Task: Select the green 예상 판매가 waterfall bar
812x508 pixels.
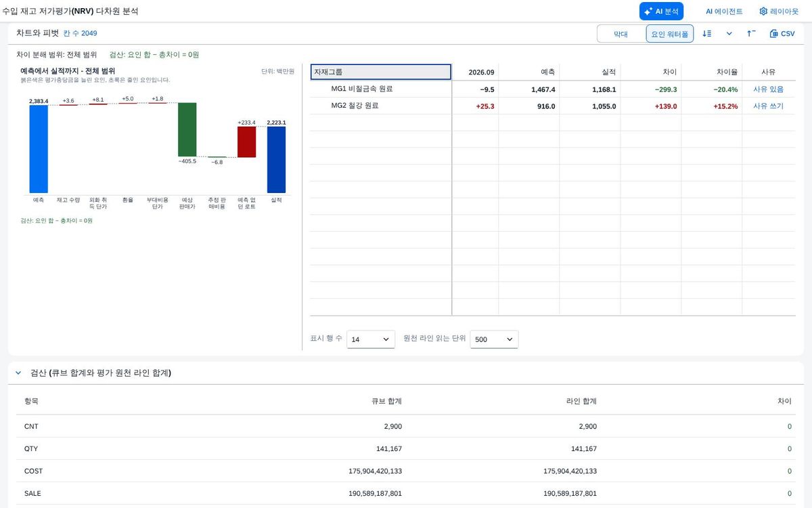Action: click(187, 129)
